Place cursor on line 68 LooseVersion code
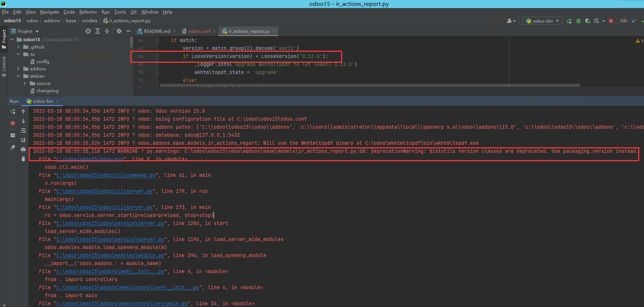 255,56
